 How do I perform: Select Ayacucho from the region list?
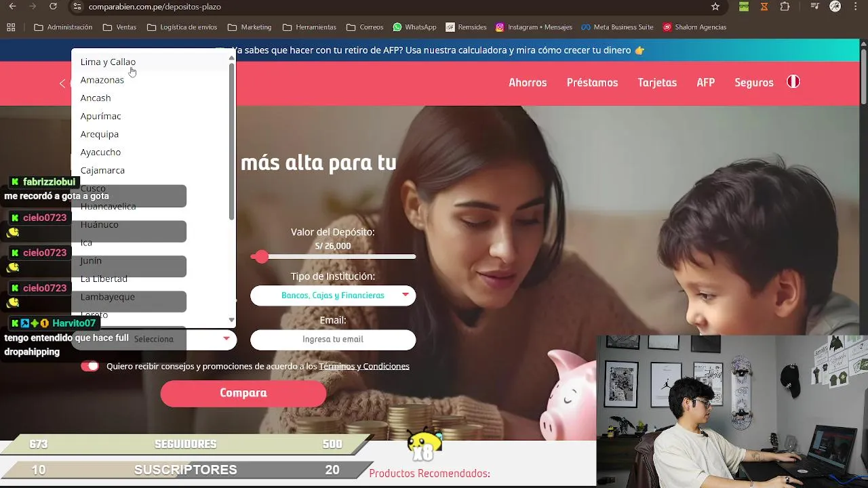[x=150, y=152]
